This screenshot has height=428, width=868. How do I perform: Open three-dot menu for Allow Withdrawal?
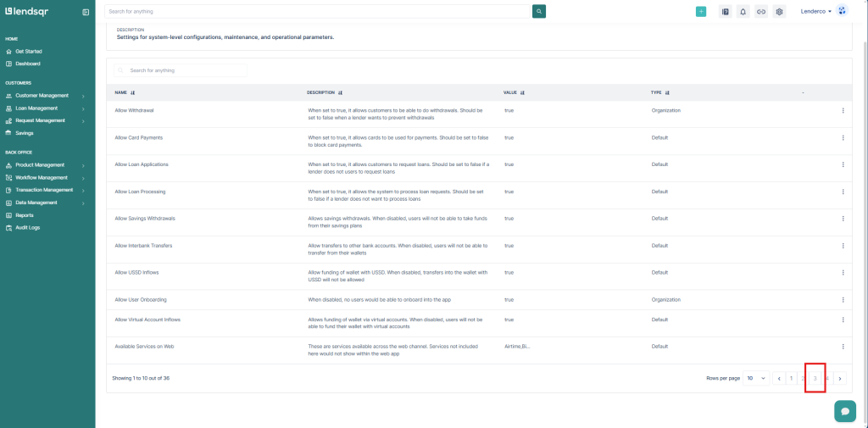843,111
